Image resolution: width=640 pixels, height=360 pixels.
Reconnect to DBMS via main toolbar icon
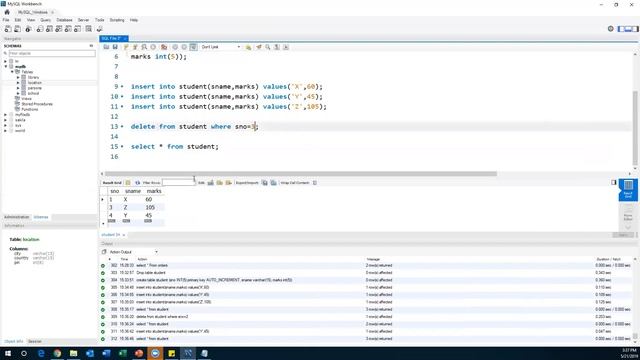point(100,29)
